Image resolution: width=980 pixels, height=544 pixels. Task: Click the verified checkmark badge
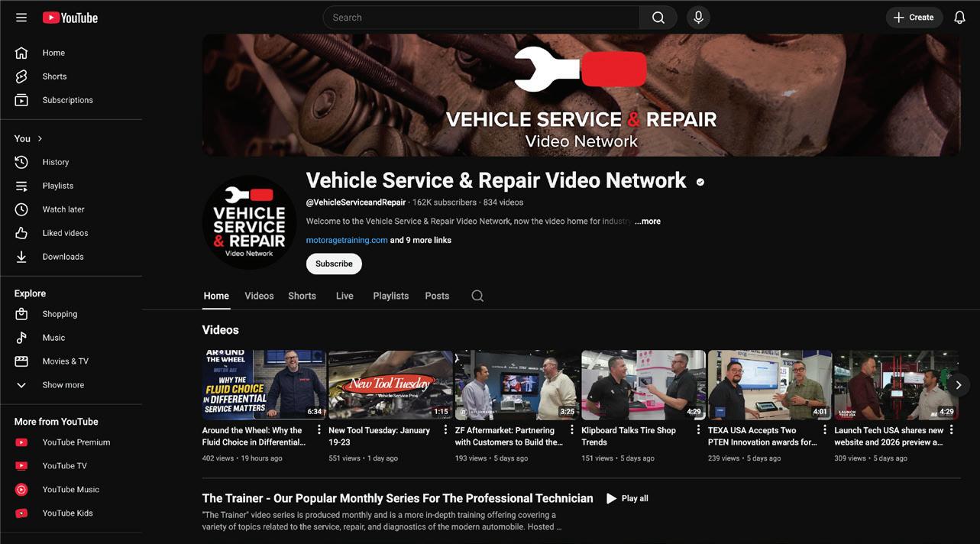click(x=700, y=182)
